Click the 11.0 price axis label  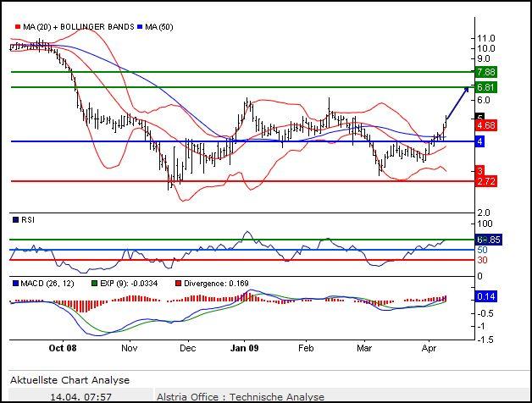tap(486, 38)
